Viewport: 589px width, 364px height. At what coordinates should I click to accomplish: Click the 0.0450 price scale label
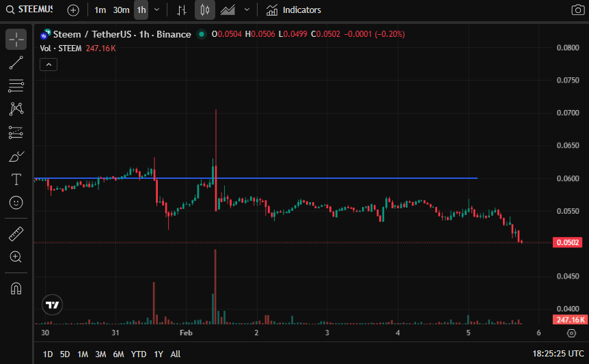coord(568,276)
